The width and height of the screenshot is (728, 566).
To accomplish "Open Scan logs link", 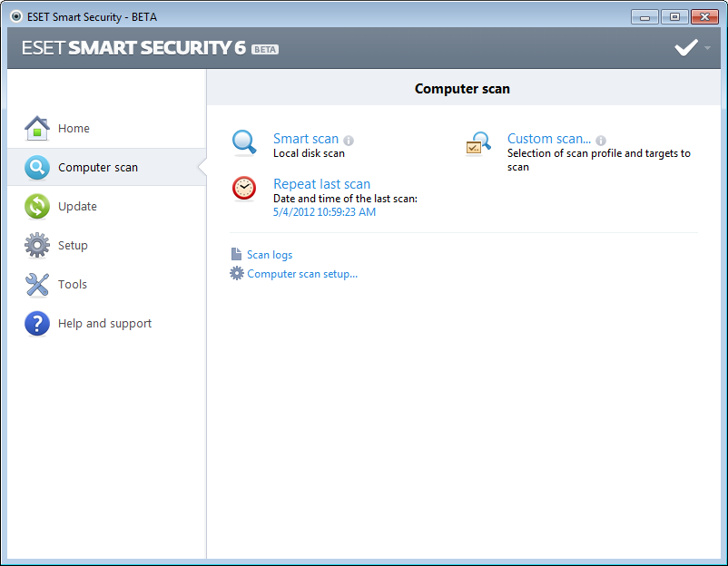I will (x=270, y=255).
